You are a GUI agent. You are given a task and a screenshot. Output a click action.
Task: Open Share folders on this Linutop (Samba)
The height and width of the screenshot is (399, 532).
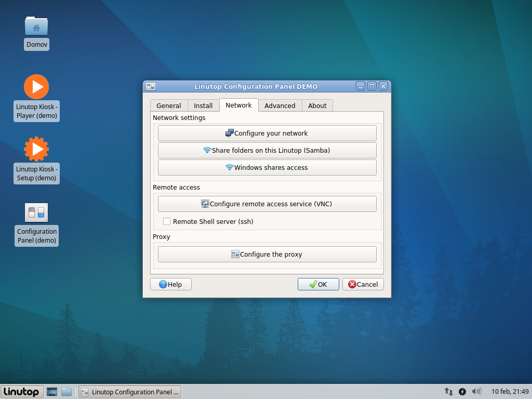[x=267, y=150]
